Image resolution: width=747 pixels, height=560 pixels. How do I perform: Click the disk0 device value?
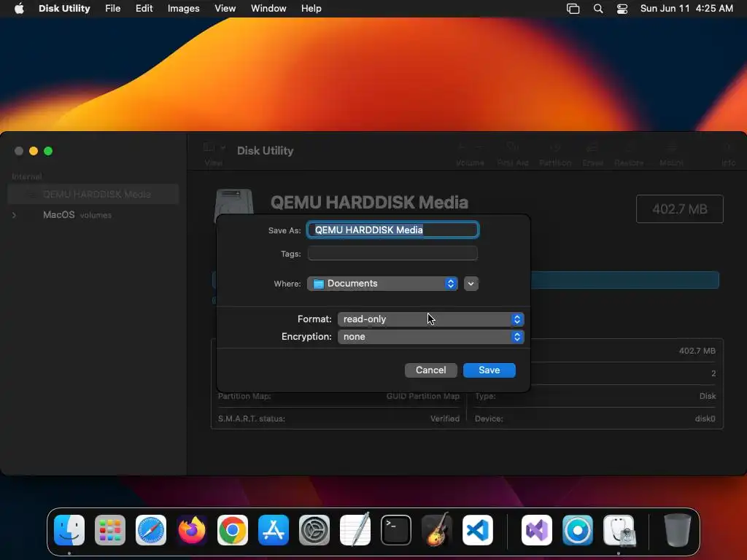pyautogui.click(x=705, y=419)
